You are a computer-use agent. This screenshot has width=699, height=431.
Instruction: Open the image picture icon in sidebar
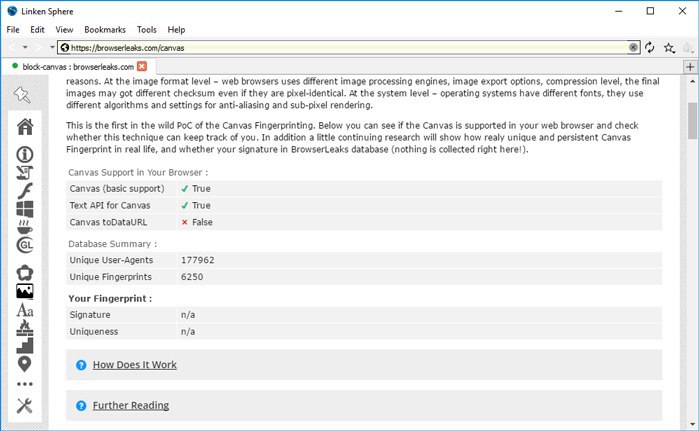25,291
